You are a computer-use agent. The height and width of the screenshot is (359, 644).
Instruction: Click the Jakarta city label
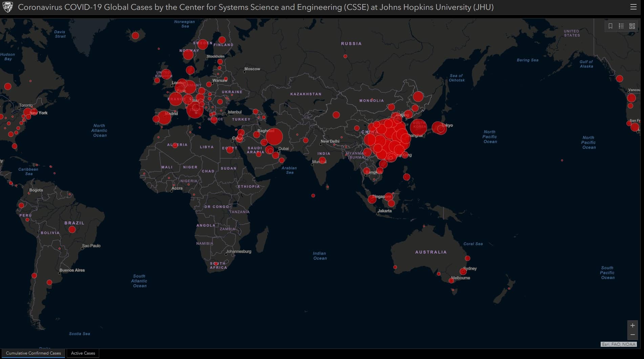(x=385, y=211)
